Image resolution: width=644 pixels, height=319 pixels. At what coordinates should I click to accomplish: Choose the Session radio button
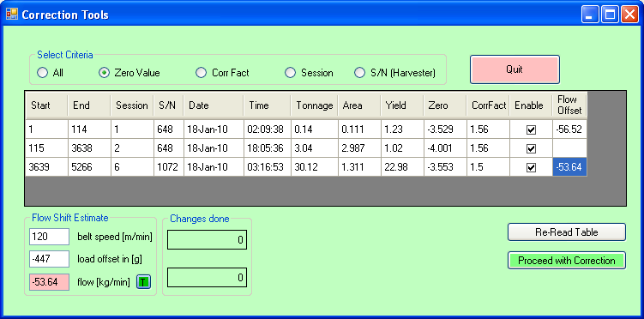coord(291,73)
